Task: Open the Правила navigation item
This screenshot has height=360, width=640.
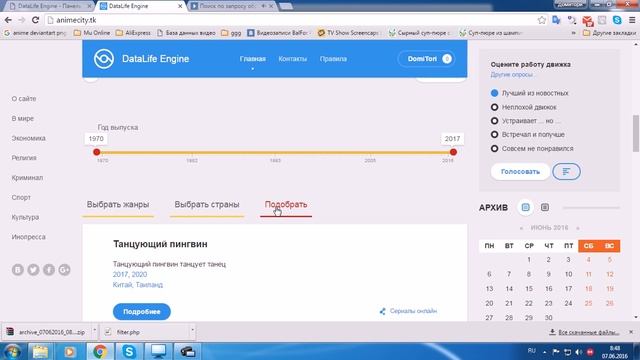Action: tap(333, 59)
